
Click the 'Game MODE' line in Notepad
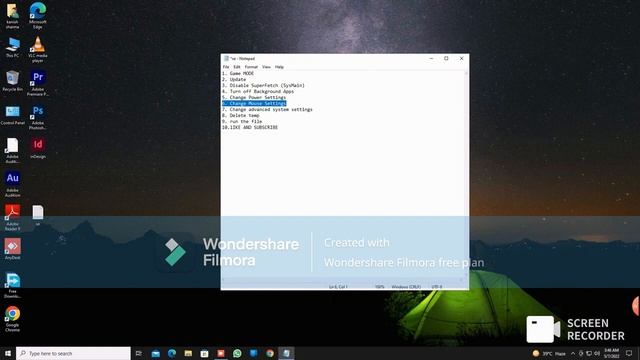(x=238, y=73)
